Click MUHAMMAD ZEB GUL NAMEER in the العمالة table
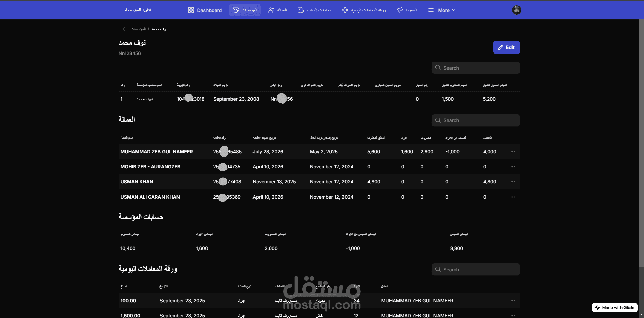This screenshot has height=318, width=644. click(156, 152)
